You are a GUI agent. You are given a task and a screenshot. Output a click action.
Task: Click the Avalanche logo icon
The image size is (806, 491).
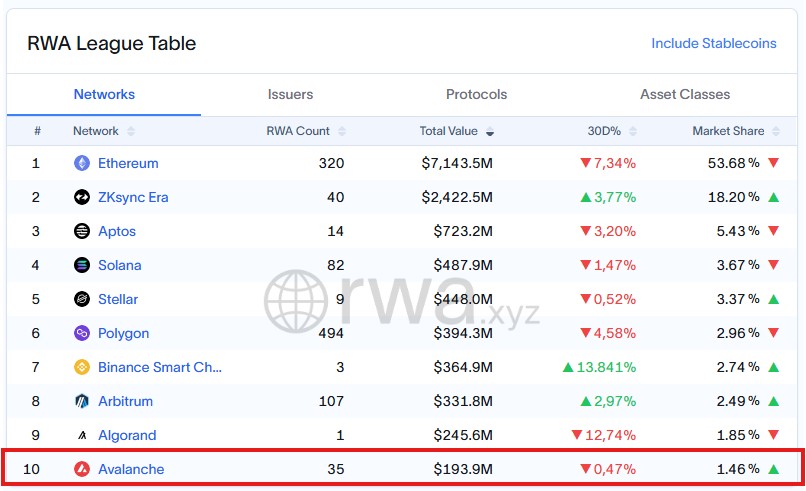pos(82,469)
